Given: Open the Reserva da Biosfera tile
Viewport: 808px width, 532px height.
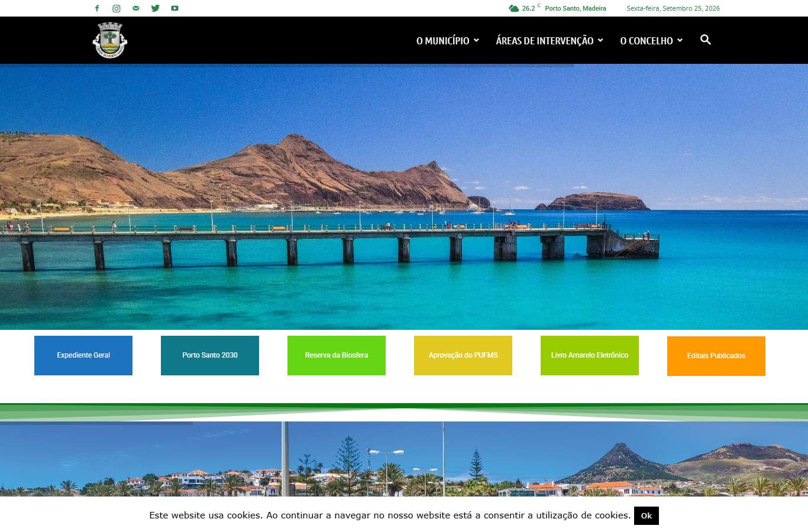Looking at the screenshot, I should tap(337, 355).
